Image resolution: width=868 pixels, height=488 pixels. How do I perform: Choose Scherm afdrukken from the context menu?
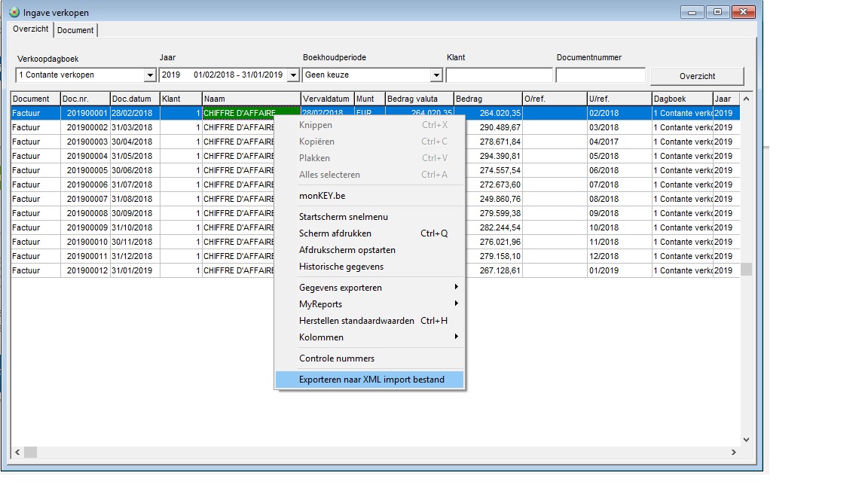335,233
